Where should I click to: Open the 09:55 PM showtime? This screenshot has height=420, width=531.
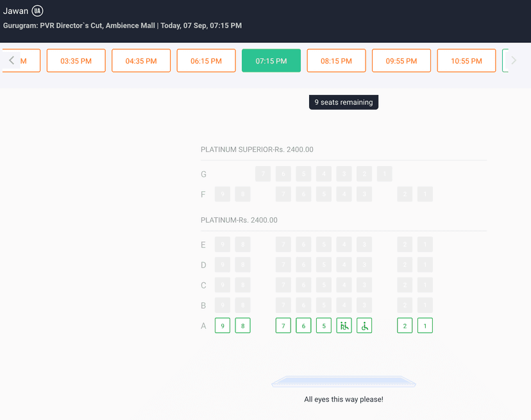coord(401,61)
